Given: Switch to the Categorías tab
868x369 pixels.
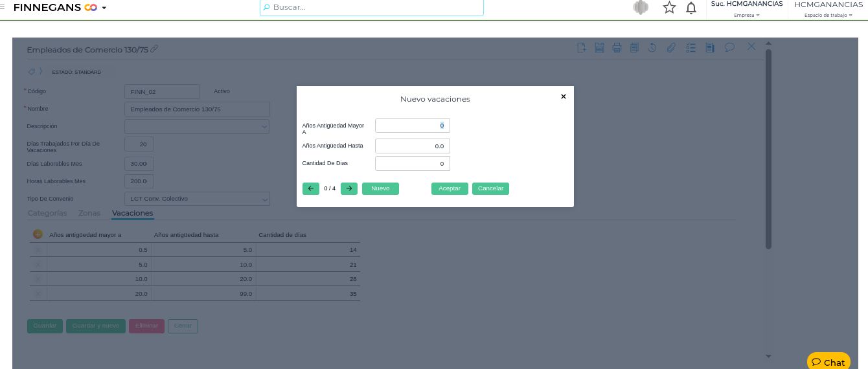Looking at the screenshot, I should 47,213.
